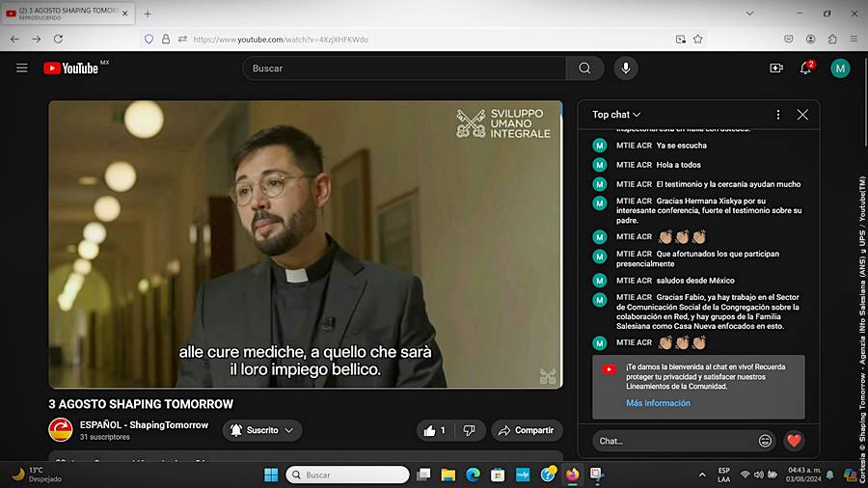The height and width of the screenshot is (488, 868).
Task: Open the YouTube guide hamburger menu
Action: pyautogui.click(x=21, y=68)
